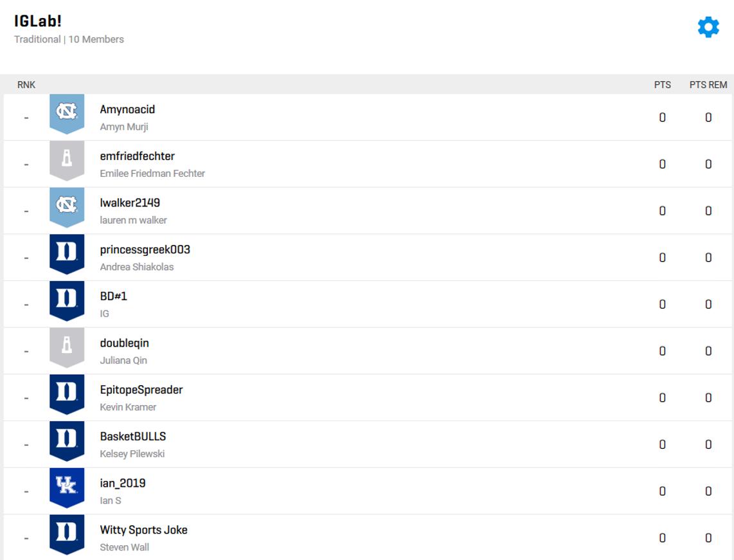734x560 pixels.
Task: Click owner name Juliana Qin
Action: tap(123, 361)
